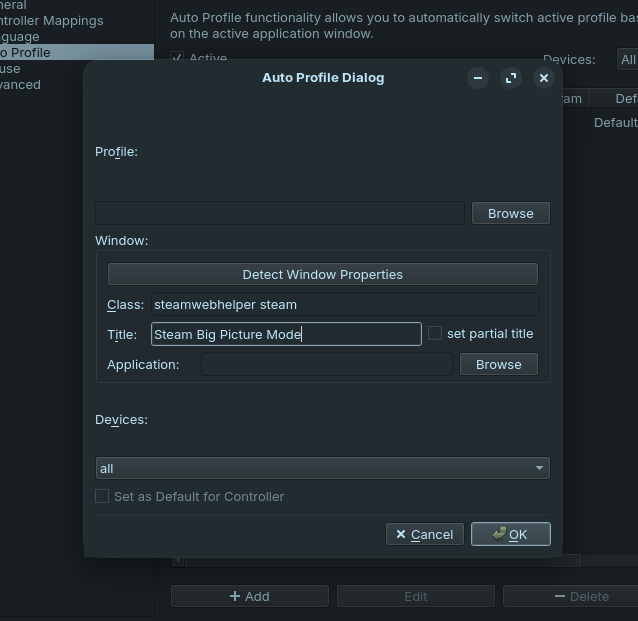Enable the set partial title checkbox

click(435, 334)
